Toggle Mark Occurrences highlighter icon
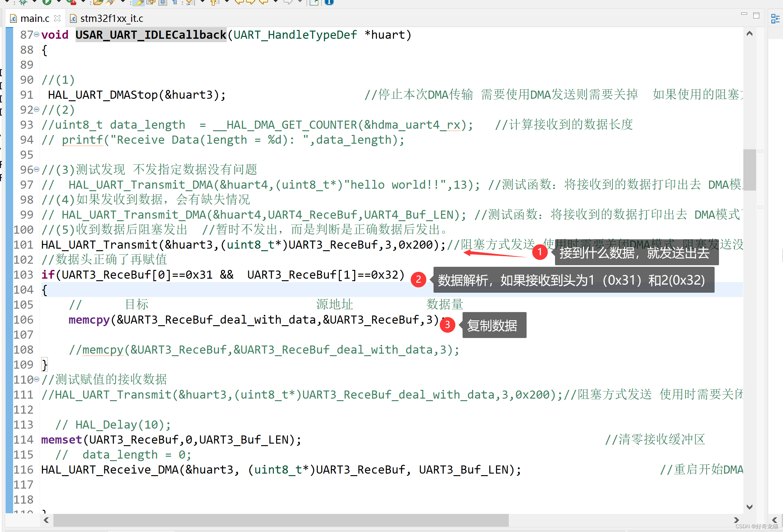Screen dimensions: 783x532 pos(138,3)
